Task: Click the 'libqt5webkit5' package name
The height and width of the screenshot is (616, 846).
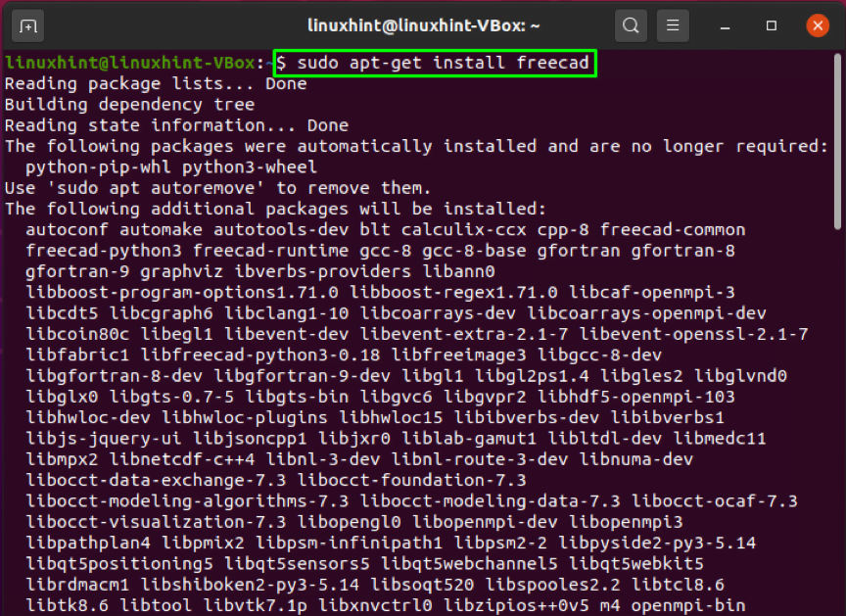Action: (636, 564)
